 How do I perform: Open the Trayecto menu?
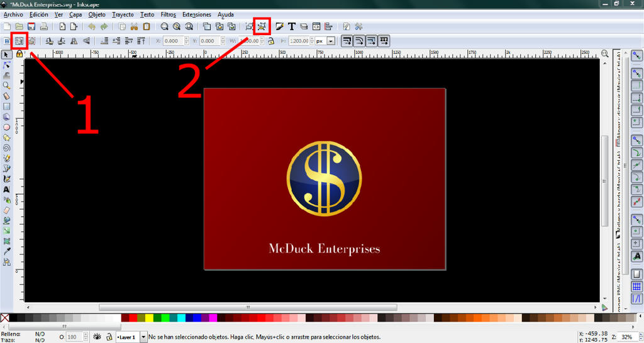(x=123, y=14)
